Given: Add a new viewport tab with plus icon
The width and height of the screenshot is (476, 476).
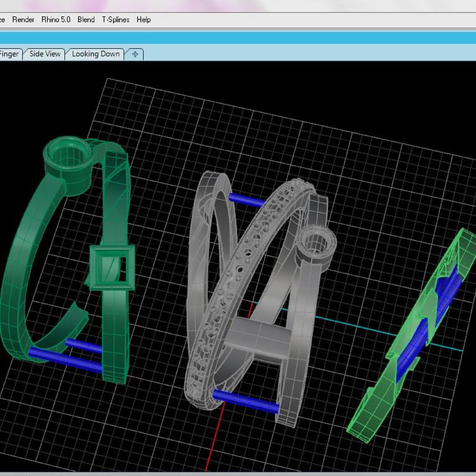Looking at the screenshot, I should point(135,54).
